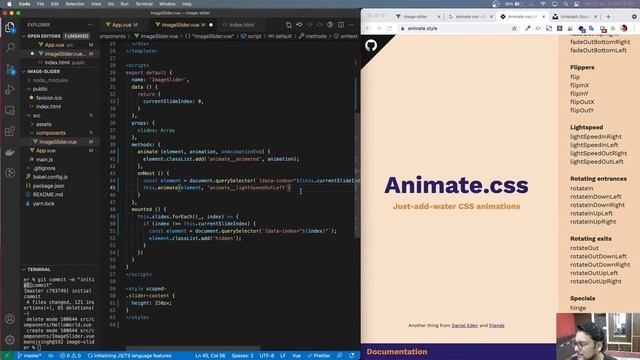Viewport: 640px width, 360px height.
Task: Click the browser back arrow
Action: (x=368, y=29)
